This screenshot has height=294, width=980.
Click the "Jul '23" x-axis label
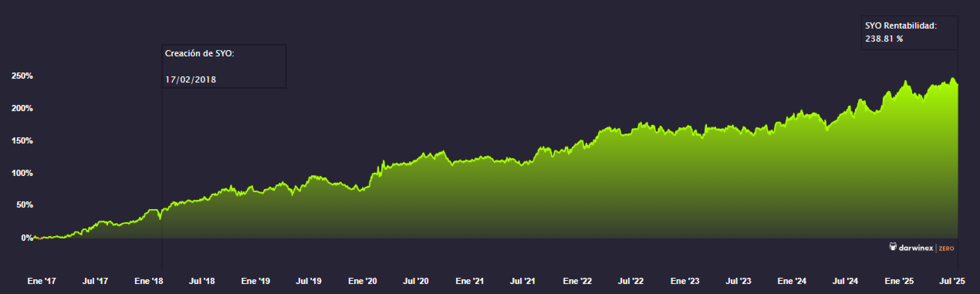pyautogui.click(x=738, y=281)
